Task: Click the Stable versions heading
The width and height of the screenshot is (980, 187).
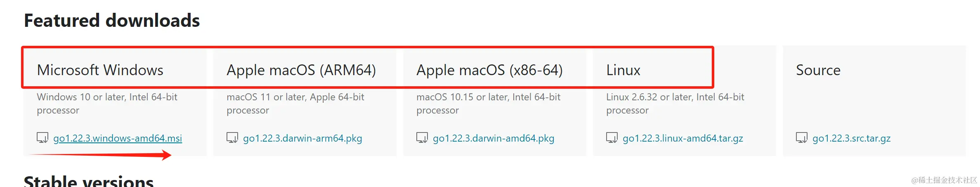Action: pyautogui.click(x=89, y=181)
